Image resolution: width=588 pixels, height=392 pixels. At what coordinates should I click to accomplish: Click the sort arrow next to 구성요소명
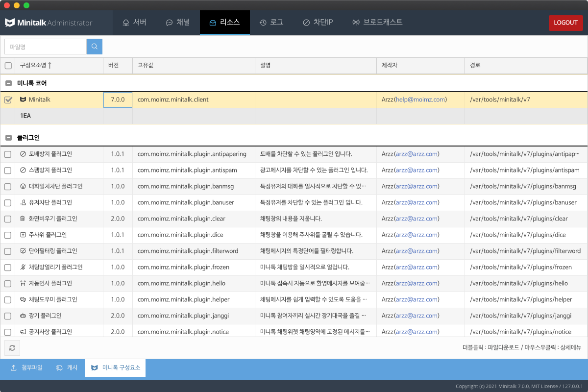49,65
